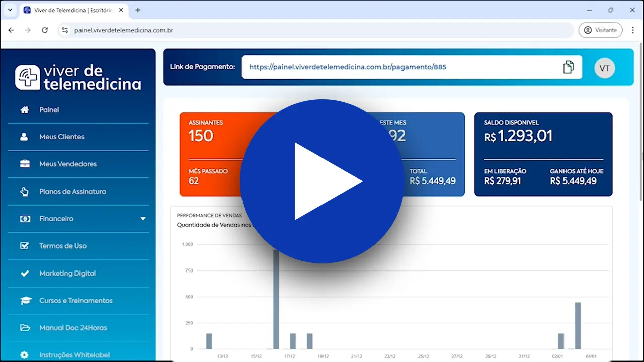Click the Total R$ 5.449,49 value

tap(433, 181)
